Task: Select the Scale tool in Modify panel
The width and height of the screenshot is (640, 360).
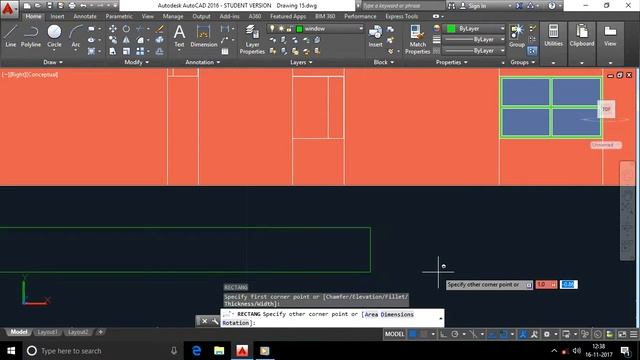Action: click(127, 51)
